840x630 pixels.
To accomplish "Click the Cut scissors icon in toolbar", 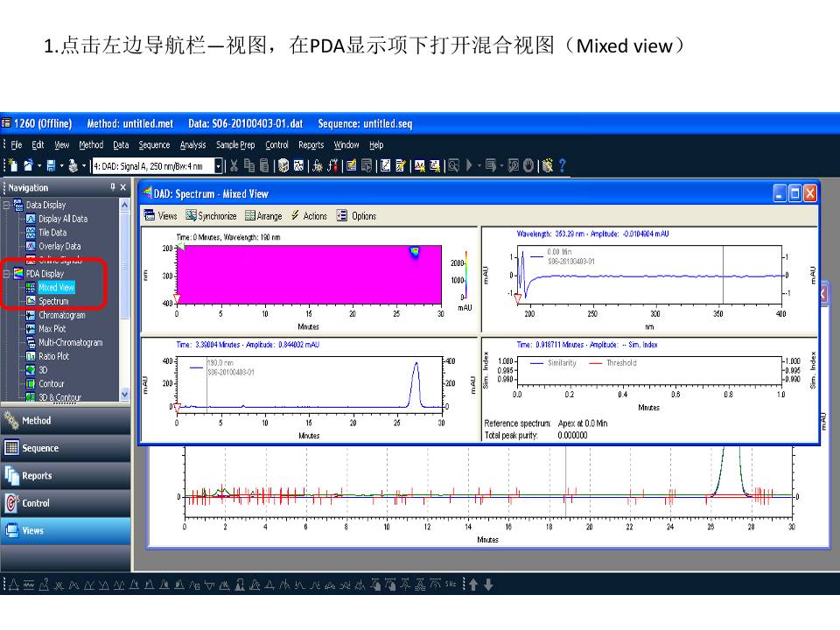I will click(x=234, y=165).
